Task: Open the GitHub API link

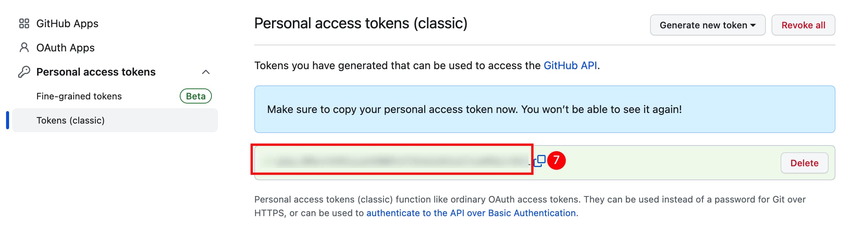Action: tap(570, 66)
